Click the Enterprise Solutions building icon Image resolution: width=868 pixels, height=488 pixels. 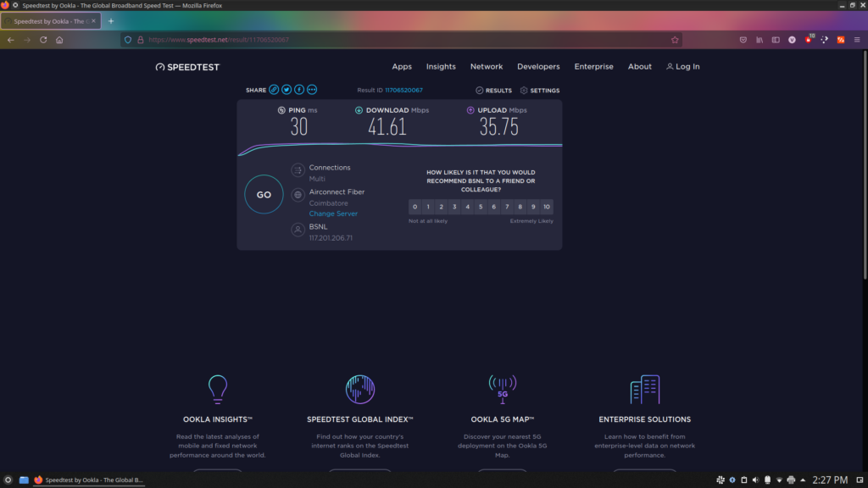645,389
